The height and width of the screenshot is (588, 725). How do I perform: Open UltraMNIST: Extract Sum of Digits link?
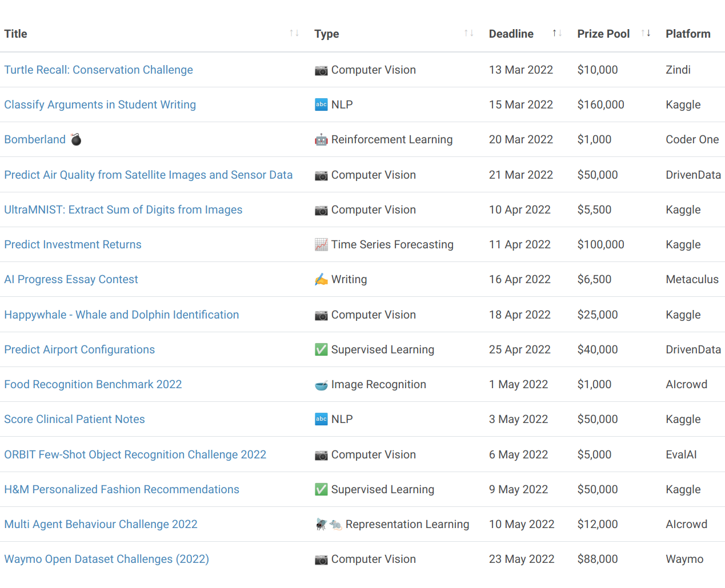(x=123, y=210)
